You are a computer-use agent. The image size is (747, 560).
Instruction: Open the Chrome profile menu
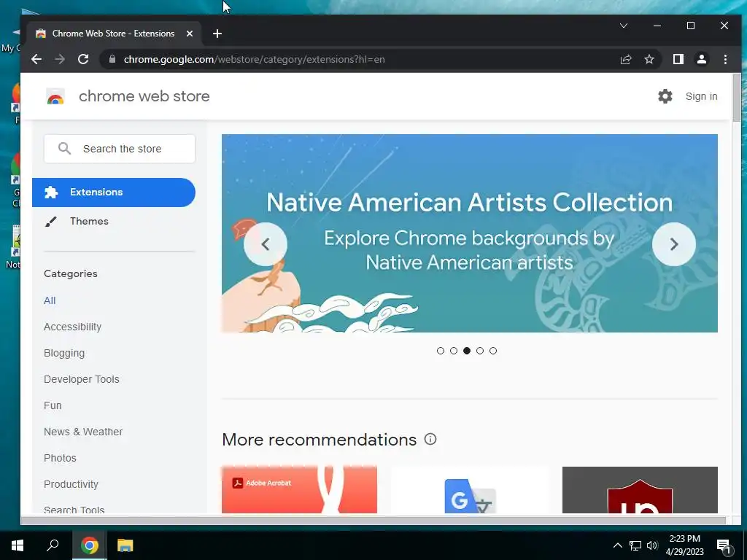[x=702, y=59]
